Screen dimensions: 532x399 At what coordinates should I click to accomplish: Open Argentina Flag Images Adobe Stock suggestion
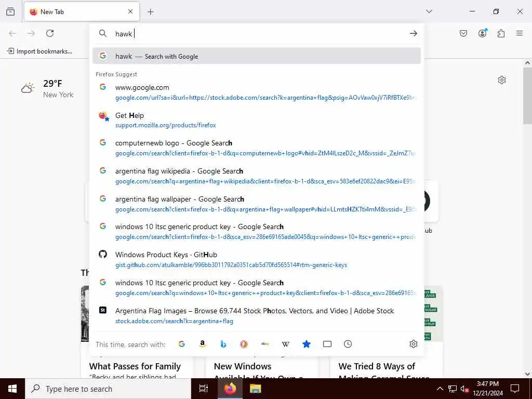[257, 315]
